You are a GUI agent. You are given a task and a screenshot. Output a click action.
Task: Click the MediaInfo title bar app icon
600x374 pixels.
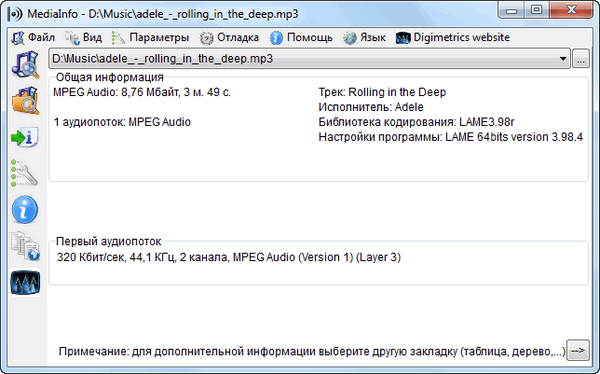[15, 14]
